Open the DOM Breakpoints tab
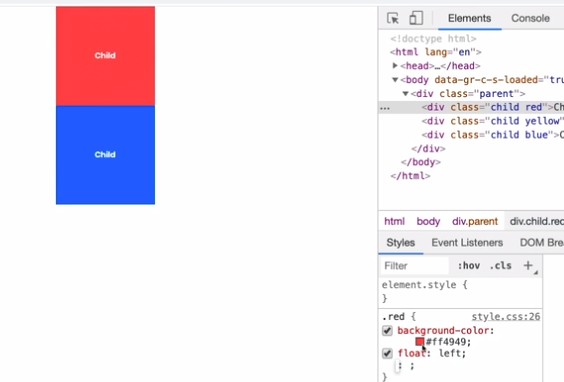Image resolution: width=564 pixels, height=382 pixels. pyautogui.click(x=541, y=243)
